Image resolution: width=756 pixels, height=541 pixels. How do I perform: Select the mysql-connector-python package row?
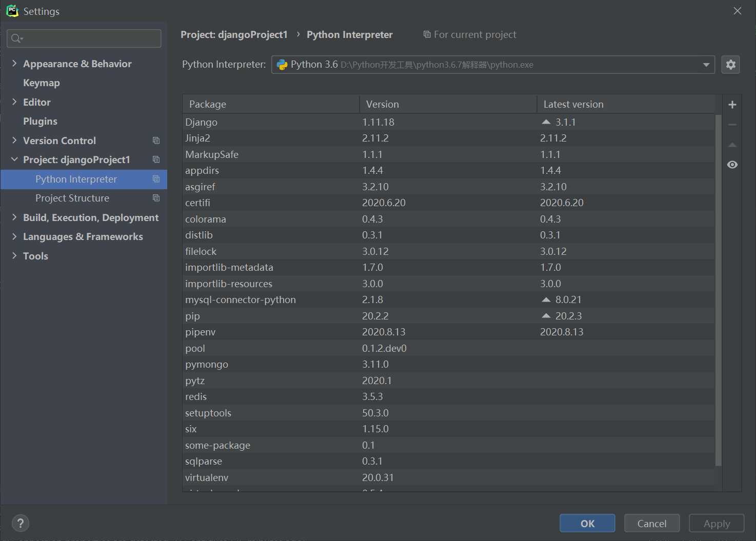click(x=448, y=299)
